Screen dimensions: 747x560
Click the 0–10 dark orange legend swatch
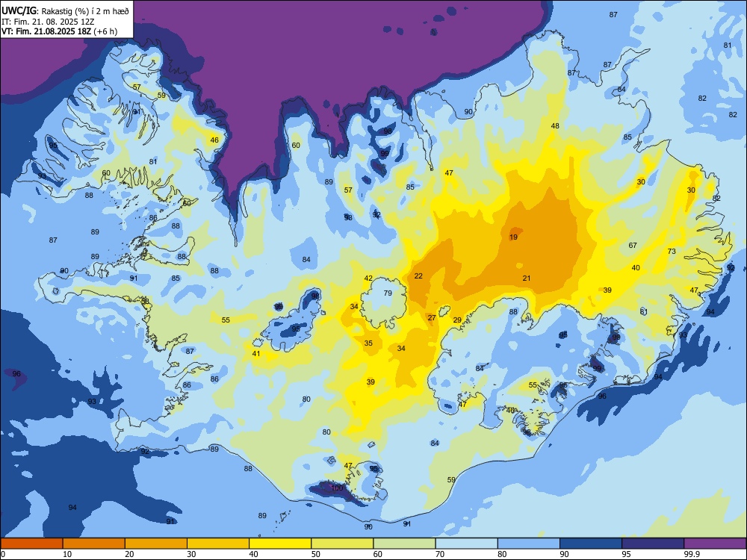[31, 544]
